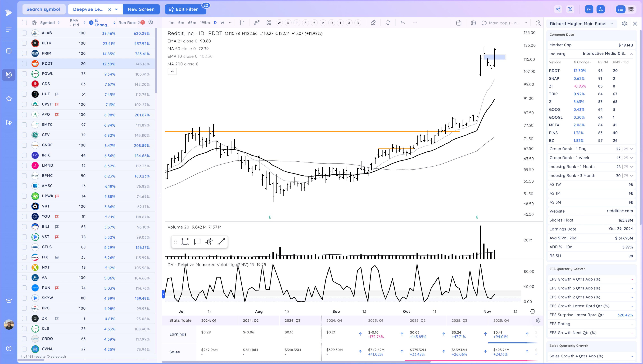This screenshot has height=364, width=643.
Task: Toggle the select-all checkbox in header
Action: pos(24,23)
